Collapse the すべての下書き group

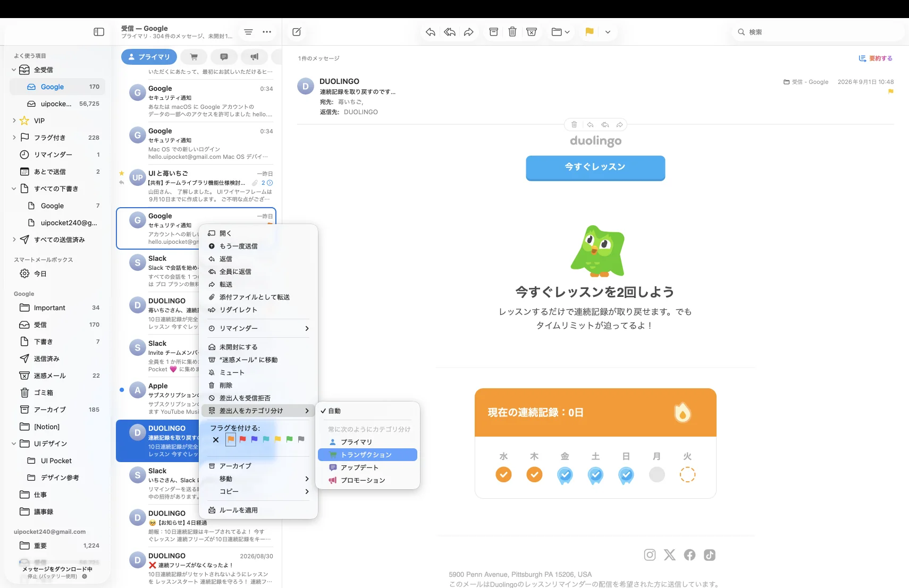coord(14,189)
